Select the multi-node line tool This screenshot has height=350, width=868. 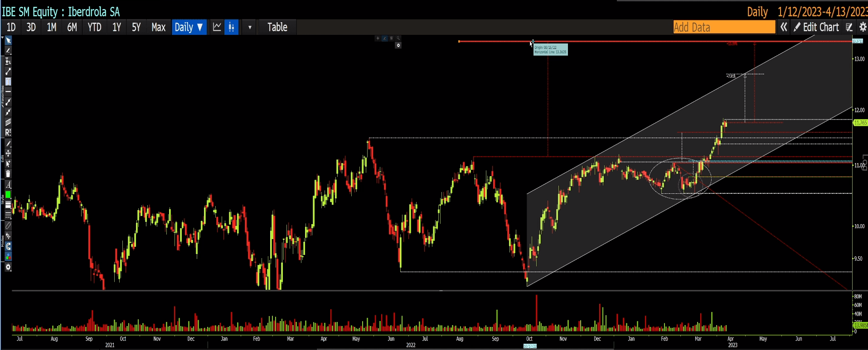tap(8, 112)
